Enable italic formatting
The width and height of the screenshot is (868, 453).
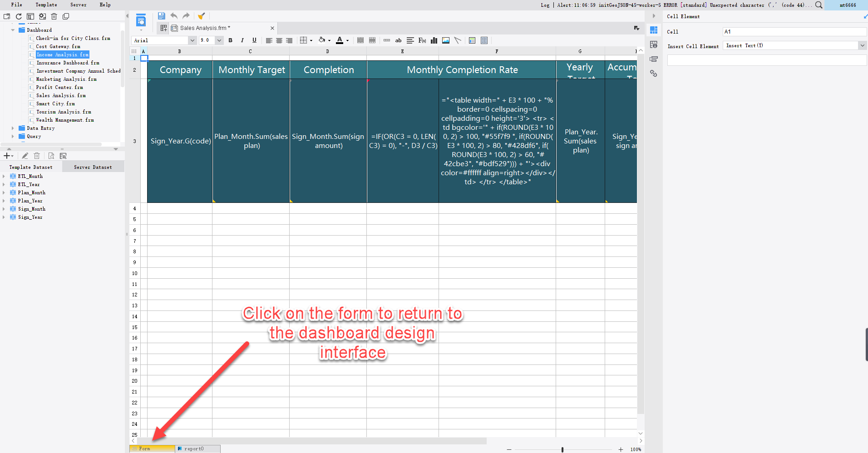point(242,40)
